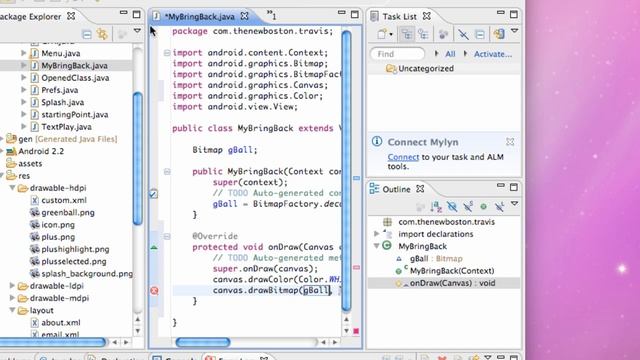This screenshot has height=360, width=640.
Task: Toggle Hide Local Types in Outline
Action: click(x=499, y=207)
